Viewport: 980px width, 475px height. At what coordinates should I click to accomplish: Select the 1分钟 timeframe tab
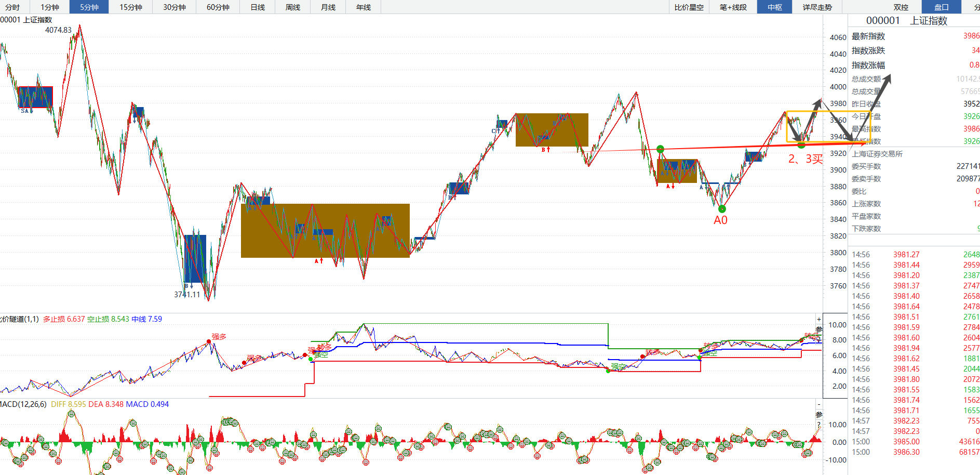tap(50, 7)
